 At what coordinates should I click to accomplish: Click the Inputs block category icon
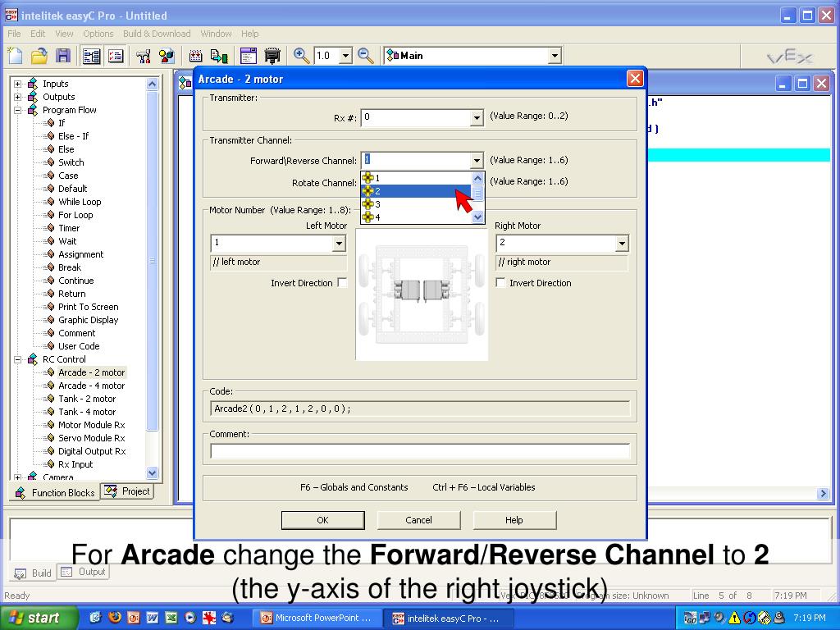coord(33,84)
